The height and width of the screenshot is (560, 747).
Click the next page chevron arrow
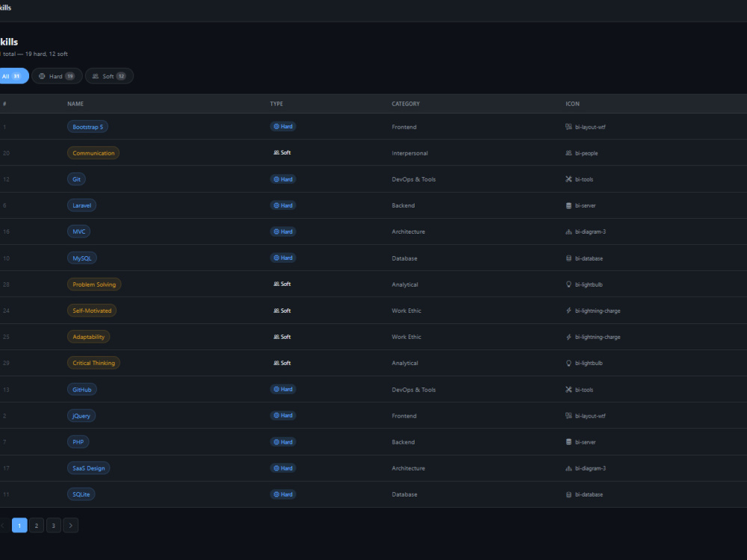point(70,525)
